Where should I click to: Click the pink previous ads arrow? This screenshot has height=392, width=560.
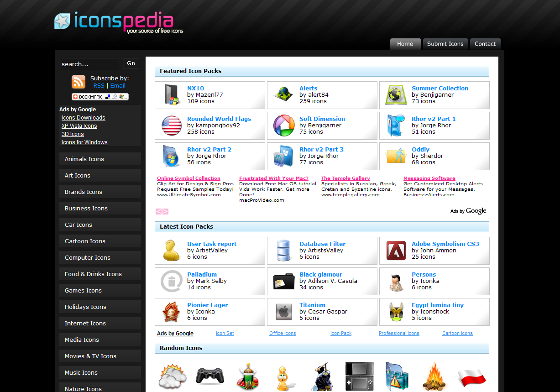click(x=158, y=211)
